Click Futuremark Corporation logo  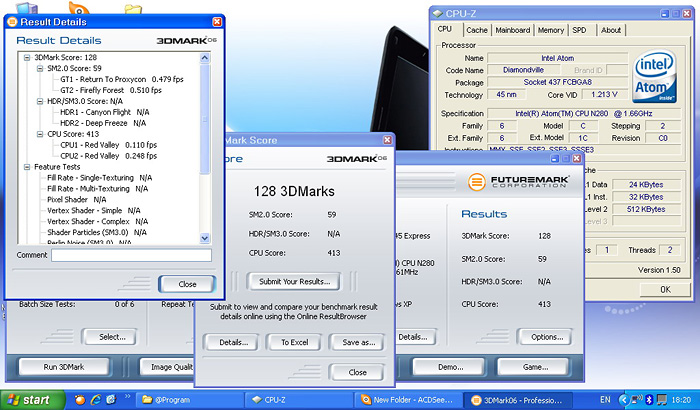[518, 181]
